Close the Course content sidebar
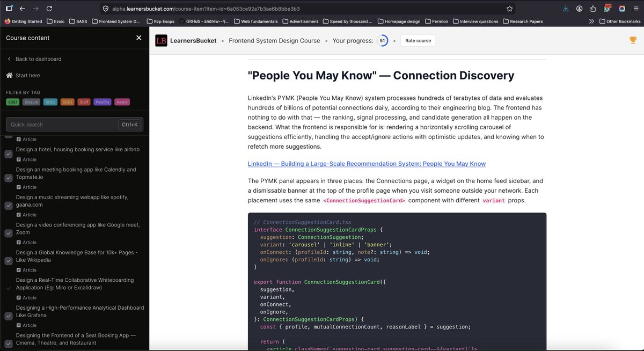 (139, 38)
